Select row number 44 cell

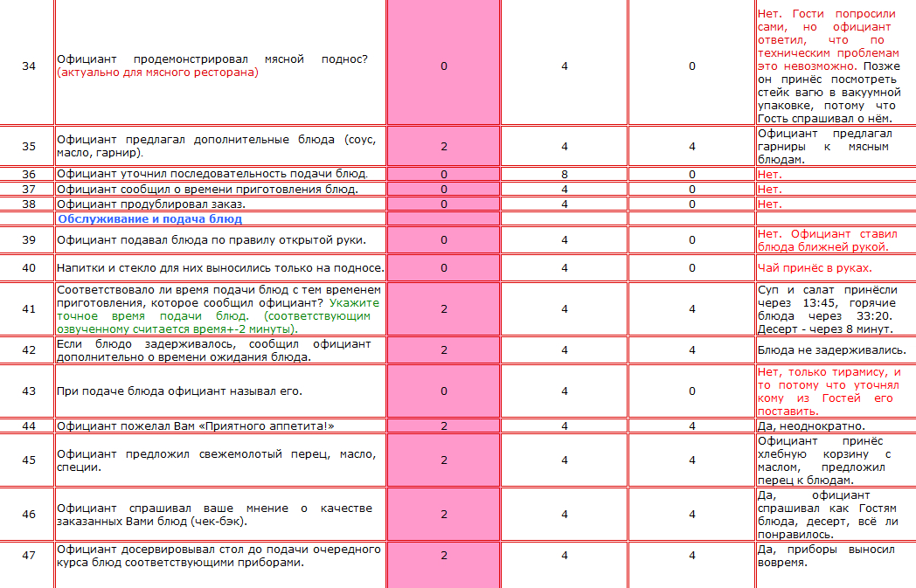click(x=29, y=425)
